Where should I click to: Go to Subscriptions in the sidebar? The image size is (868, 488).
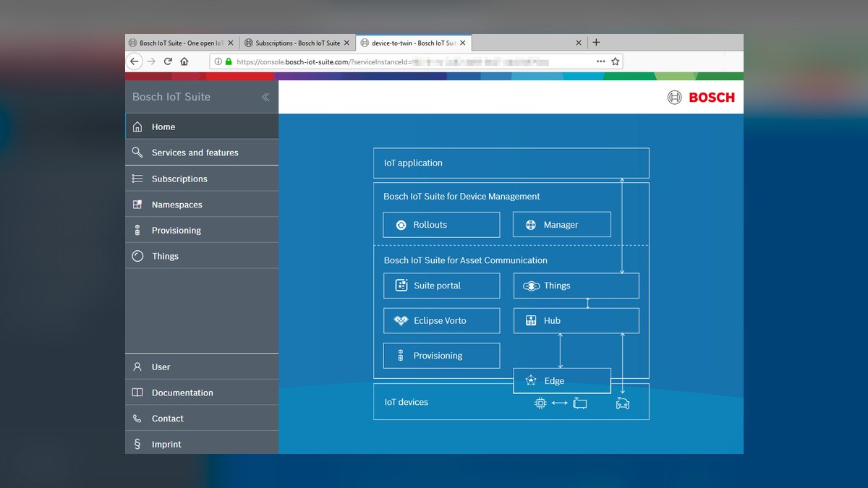tap(202, 179)
